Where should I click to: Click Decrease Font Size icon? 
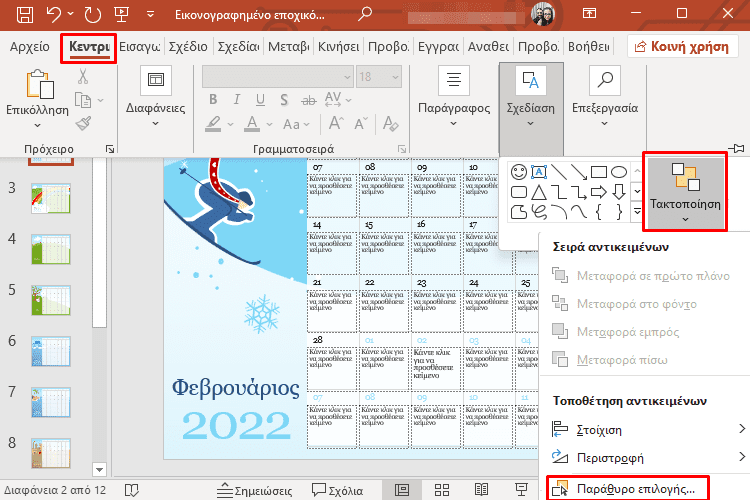(x=361, y=123)
